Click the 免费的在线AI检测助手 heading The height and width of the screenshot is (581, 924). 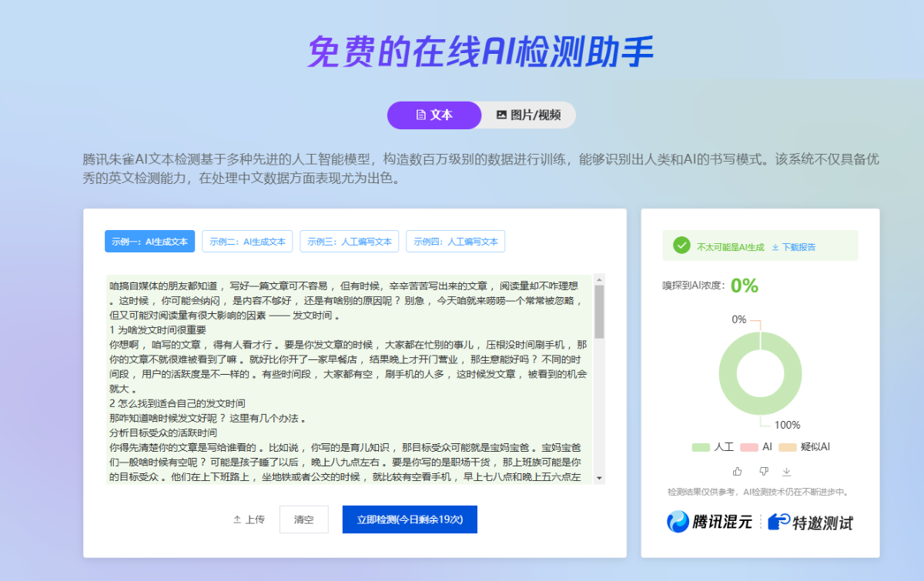480,52
